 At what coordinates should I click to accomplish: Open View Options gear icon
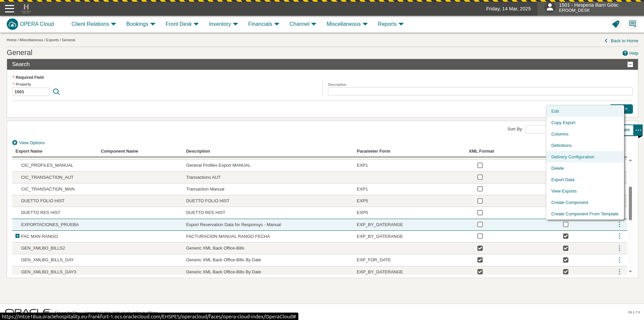point(15,143)
